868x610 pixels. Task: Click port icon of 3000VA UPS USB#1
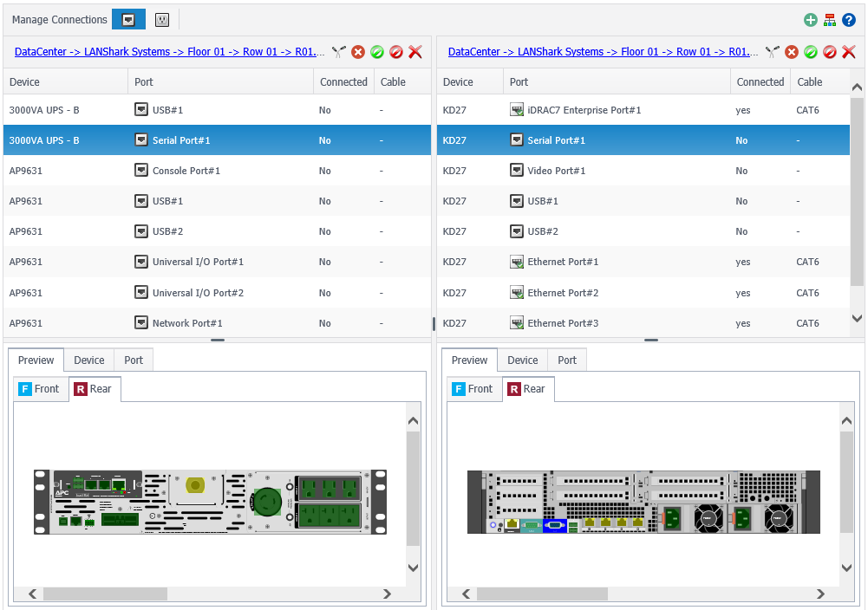tap(141, 109)
